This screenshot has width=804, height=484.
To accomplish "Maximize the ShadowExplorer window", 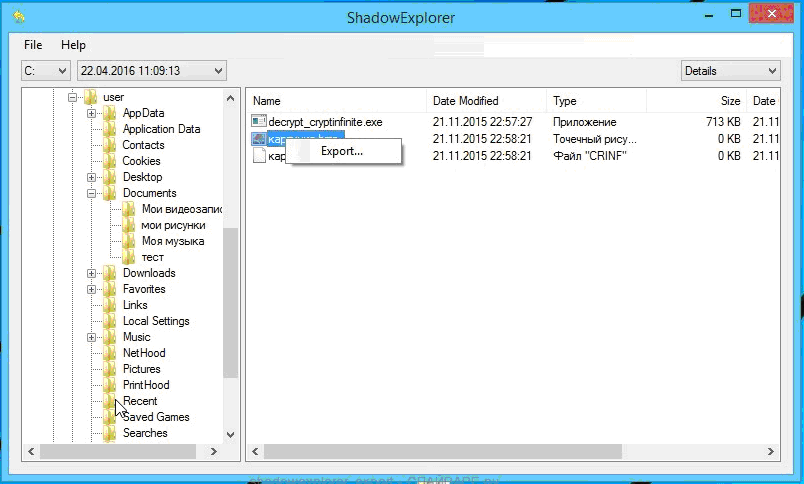I will 736,14.
